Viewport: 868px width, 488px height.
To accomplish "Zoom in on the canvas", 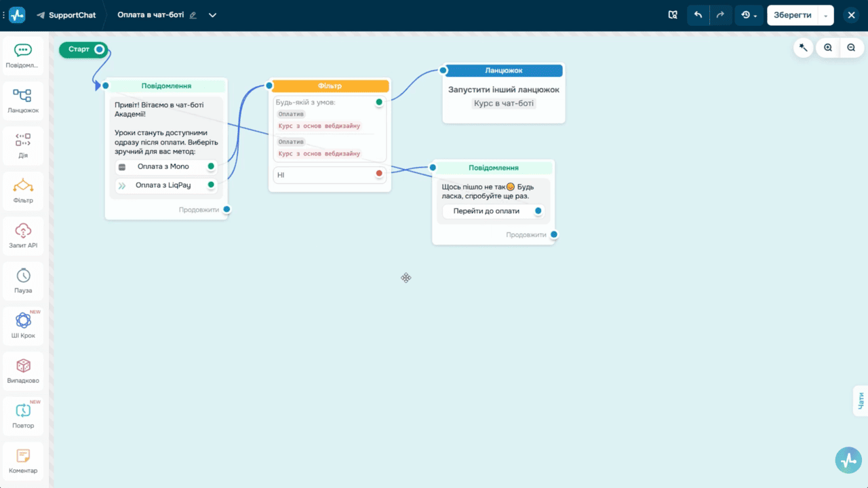I will point(828,48).
